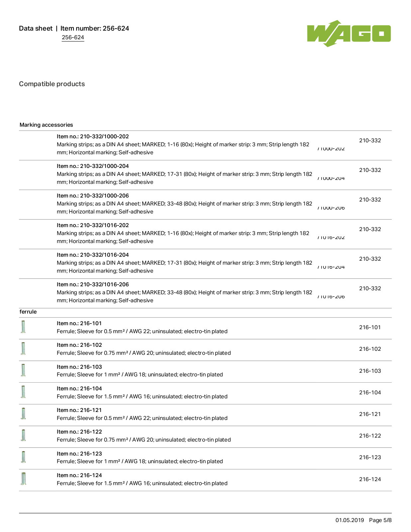The height and width of the screenshot is (532, 411).
Task: Click ferrule thumbnail for item 216-122
Action: [23, 435]
